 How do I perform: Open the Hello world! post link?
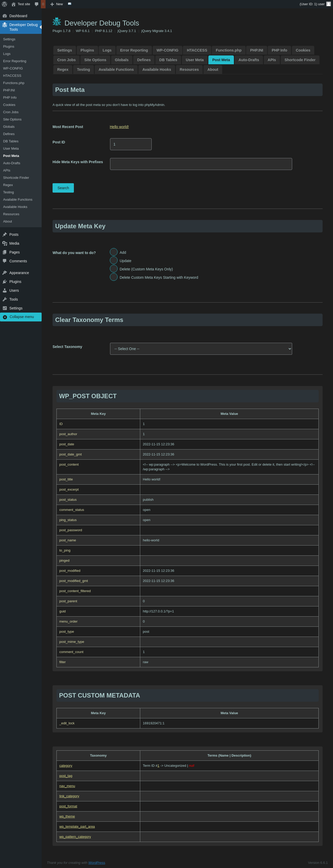tap(119, 127)
